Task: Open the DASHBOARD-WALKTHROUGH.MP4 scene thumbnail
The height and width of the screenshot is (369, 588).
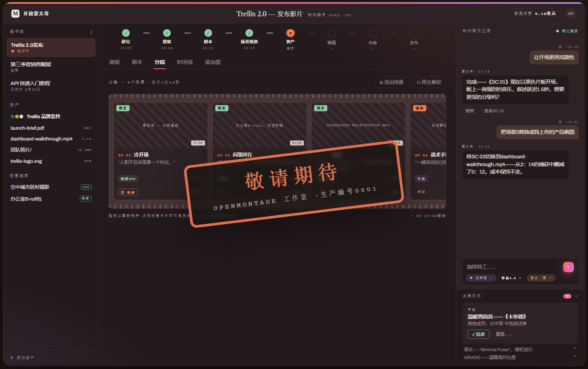Action: 359,126
